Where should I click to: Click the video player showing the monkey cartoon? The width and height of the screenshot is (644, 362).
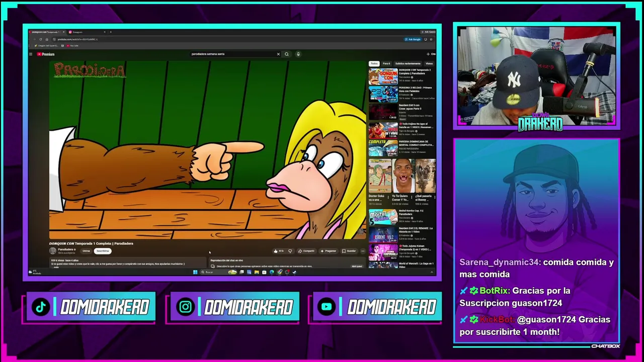point(207,150)
